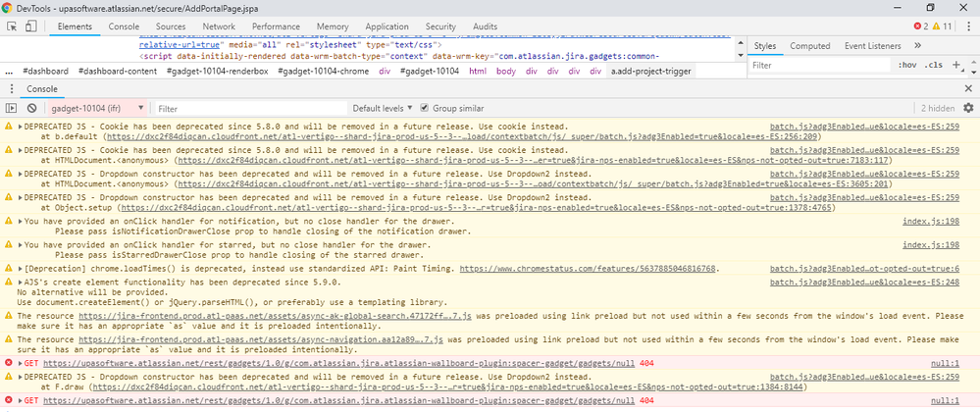
Task: Expand the AJS create element warning
Action: point(21,283)
